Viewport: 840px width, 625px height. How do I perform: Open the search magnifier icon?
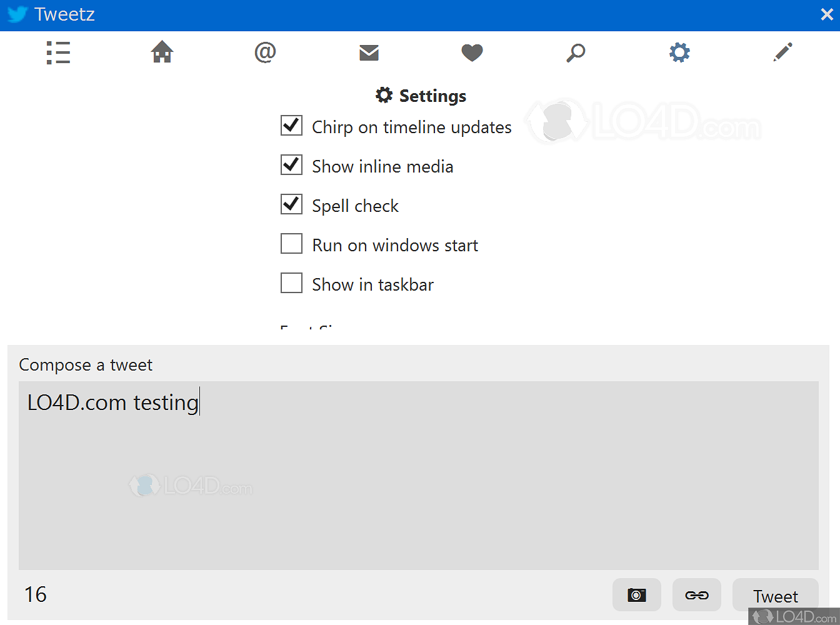coord(576,52)
